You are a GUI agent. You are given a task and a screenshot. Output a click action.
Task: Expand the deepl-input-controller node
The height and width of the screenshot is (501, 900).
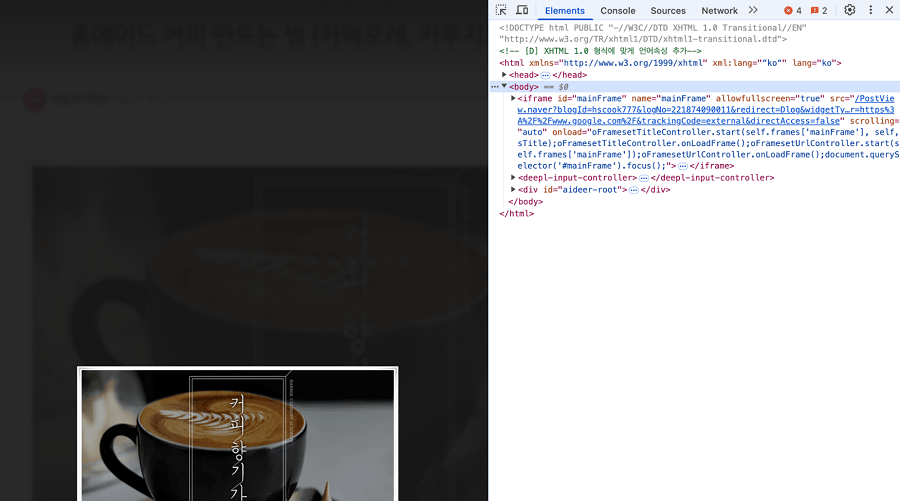coord(513,178)
